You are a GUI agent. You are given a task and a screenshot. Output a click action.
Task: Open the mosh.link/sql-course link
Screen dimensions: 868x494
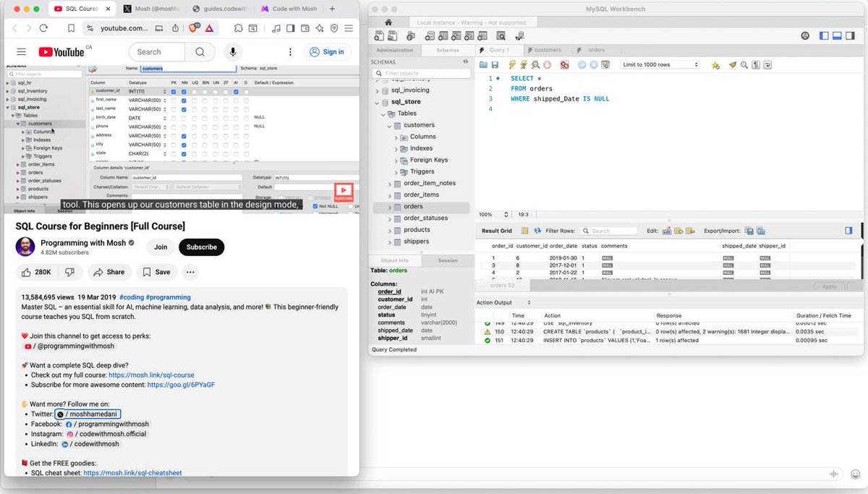(151, 375)
